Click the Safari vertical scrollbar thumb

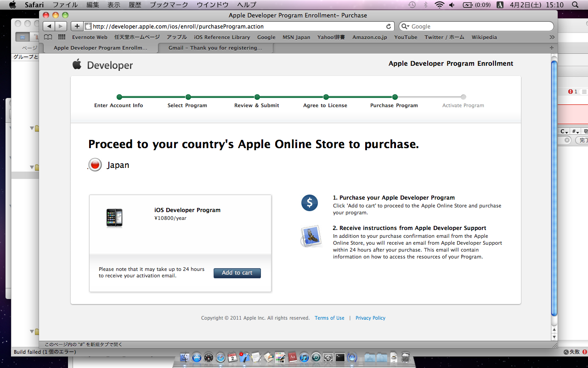point(554,188)
